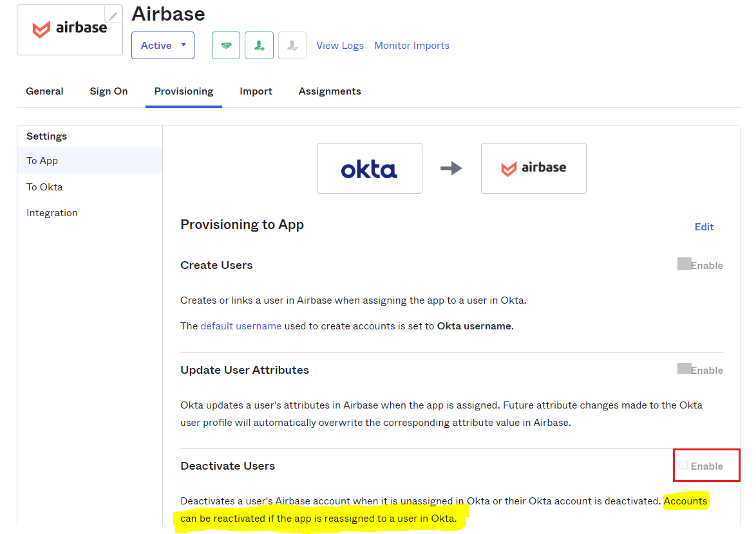
Task: Toggle the Deactivate Users Enable checkbox
Action: click(x=684, y=466)
